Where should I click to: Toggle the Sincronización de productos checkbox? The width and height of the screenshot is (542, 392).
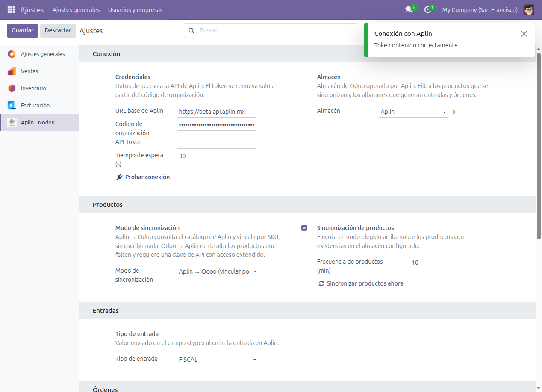pyautogui.click(x=304, y=228)
